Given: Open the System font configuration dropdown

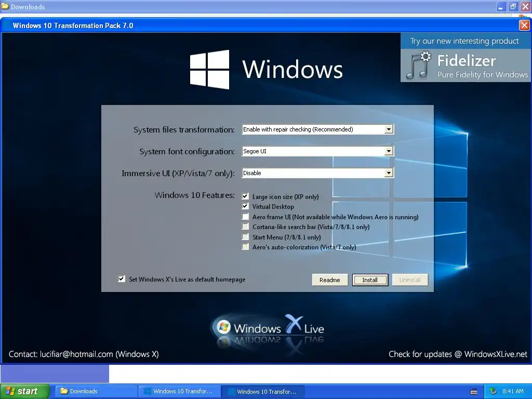Looking at the screenshot, I should click(x=389, y=151).
